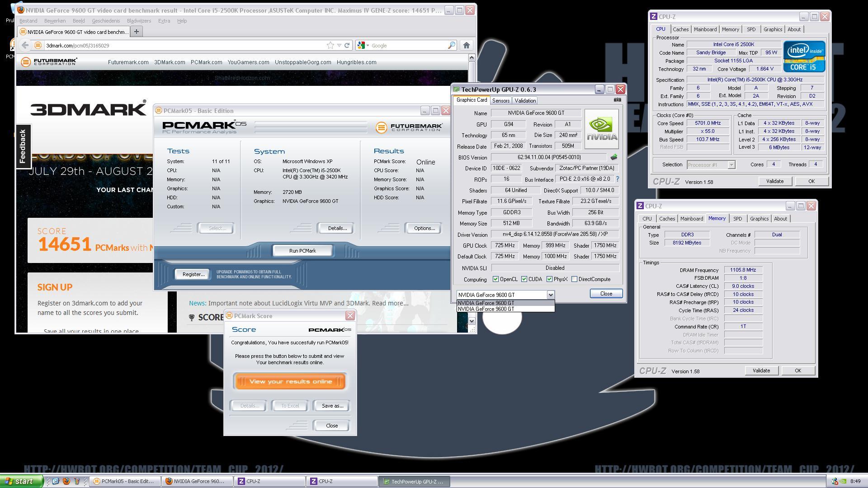Screen dimensions: 868x488
Task: Click Google search engine icon
Action: tap(360, 45)
